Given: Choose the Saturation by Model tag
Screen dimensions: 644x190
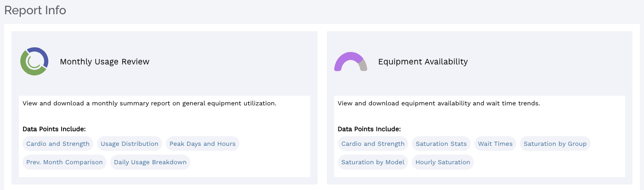Looking at the screenshot, I should pos(373,162).
